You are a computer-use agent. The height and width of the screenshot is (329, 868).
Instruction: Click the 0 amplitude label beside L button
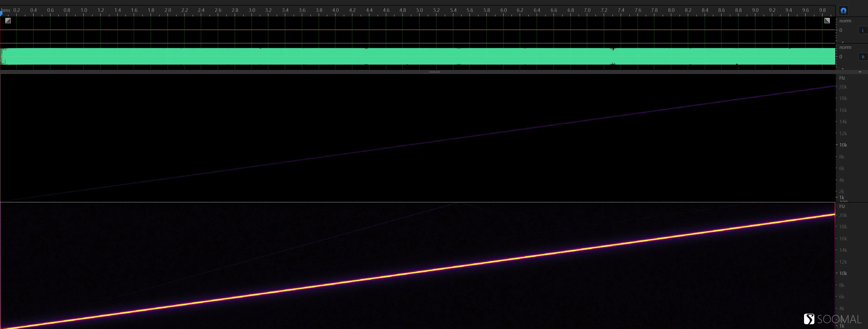(841, 30)
